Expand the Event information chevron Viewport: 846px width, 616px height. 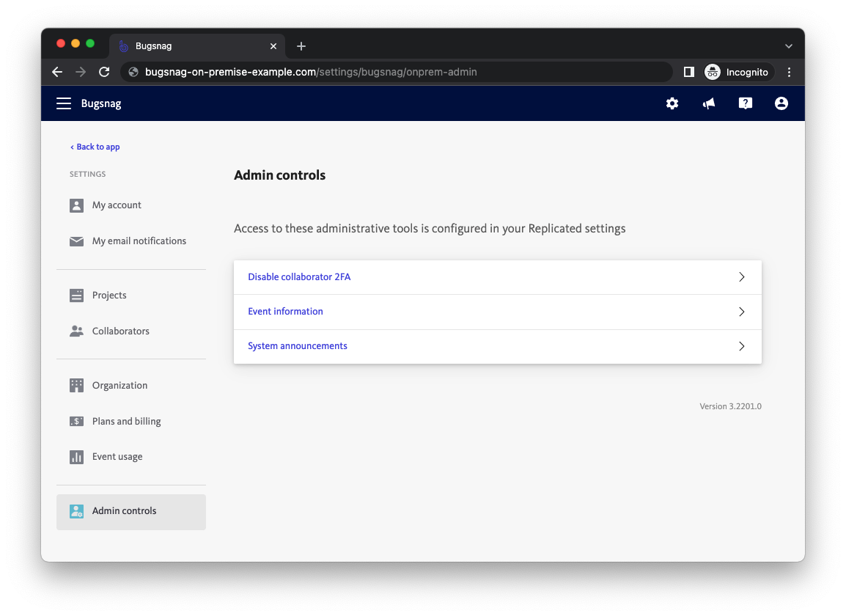click(742, 312)
